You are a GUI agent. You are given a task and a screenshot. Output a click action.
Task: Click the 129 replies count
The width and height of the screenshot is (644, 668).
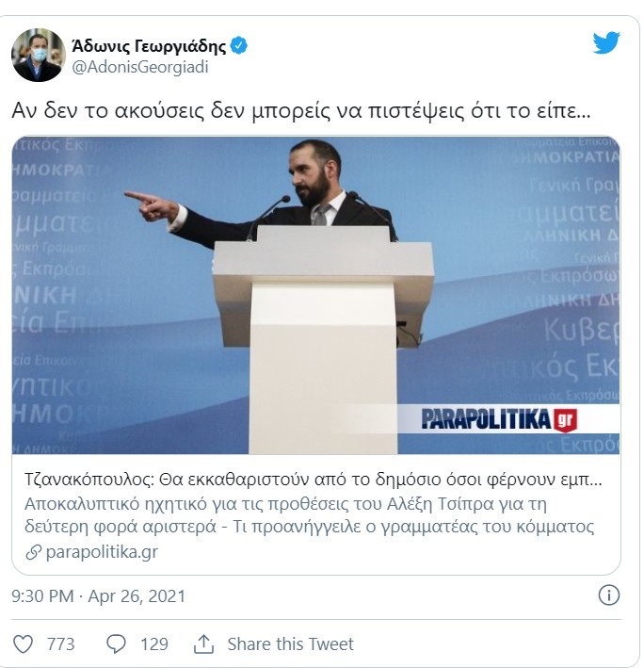pos(154,644)
